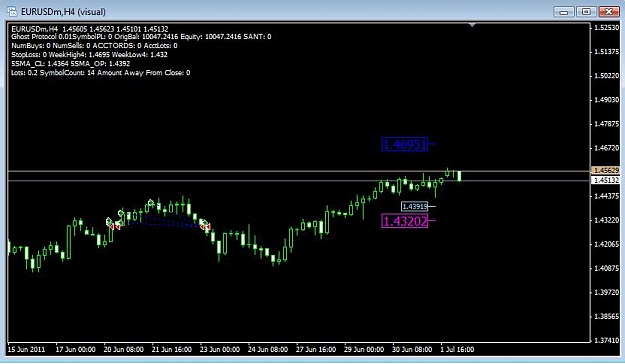Image resolution: width=625 pixels, height=364 pixels.
Task: Click the Lots SymbolCount info line
Action: tap(100, 73)
